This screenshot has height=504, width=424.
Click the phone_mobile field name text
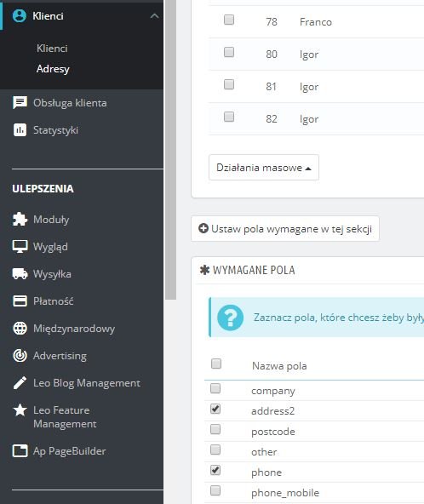point(285,493)
